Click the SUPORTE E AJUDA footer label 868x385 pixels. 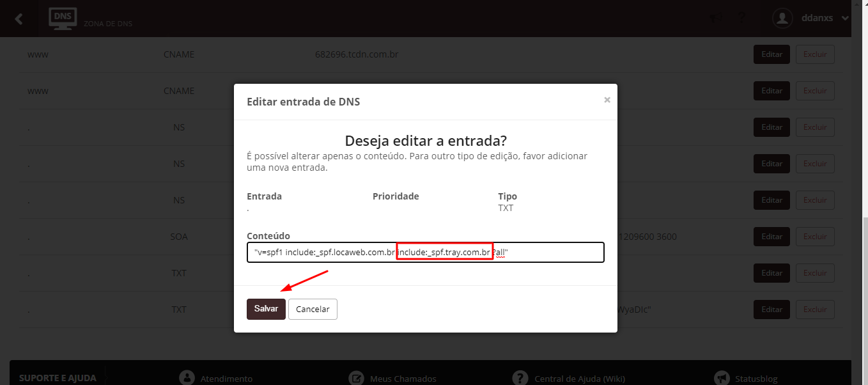click(58, 378)
